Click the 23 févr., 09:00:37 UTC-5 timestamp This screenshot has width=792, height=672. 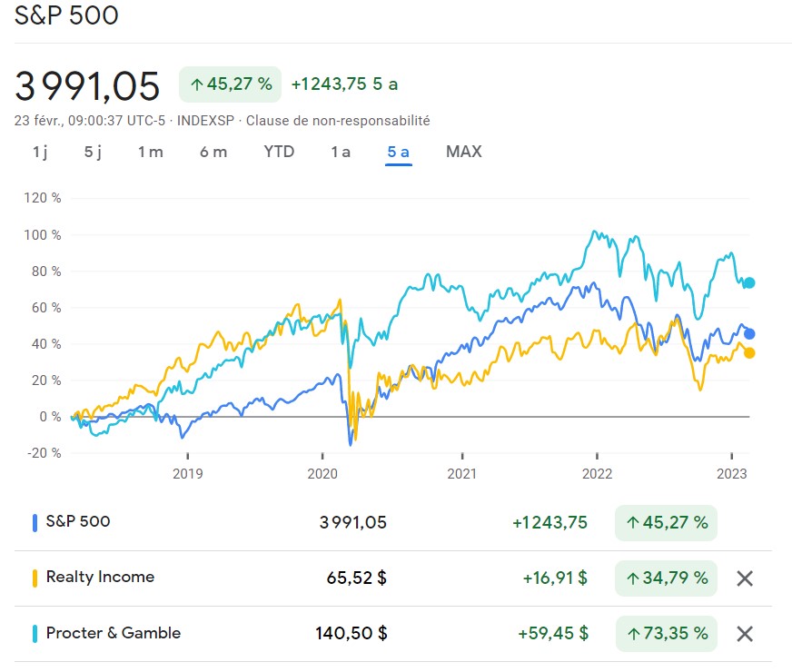[89, 121]
